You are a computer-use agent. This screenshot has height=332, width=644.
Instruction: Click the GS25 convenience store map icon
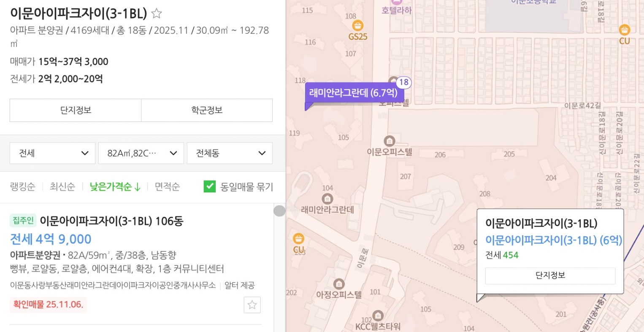pyautogui.click(x=358, y=26)
